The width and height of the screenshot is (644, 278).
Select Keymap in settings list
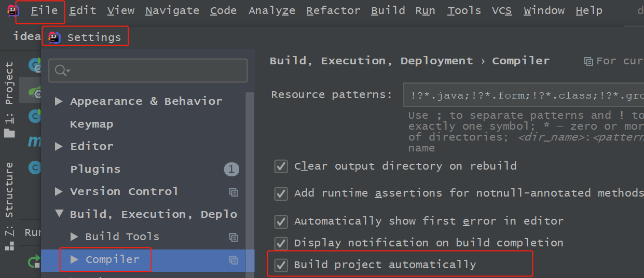(x=91, y=124)
